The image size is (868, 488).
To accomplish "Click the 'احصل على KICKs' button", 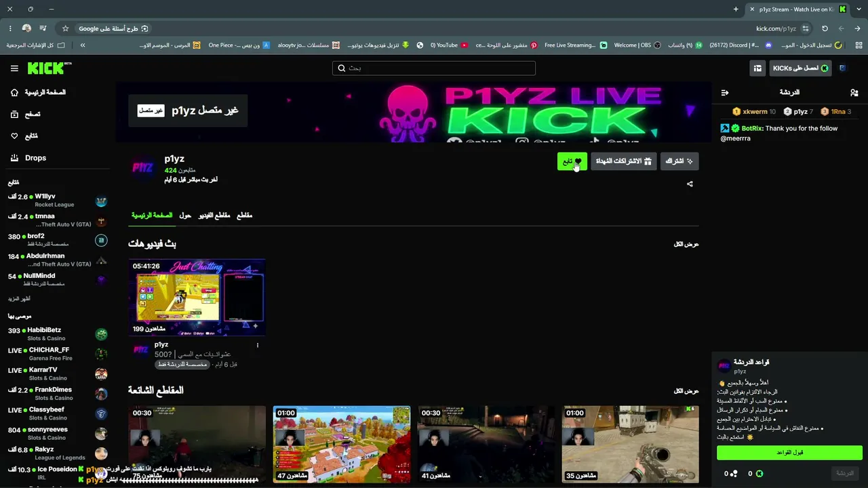I will coord(800,68).
